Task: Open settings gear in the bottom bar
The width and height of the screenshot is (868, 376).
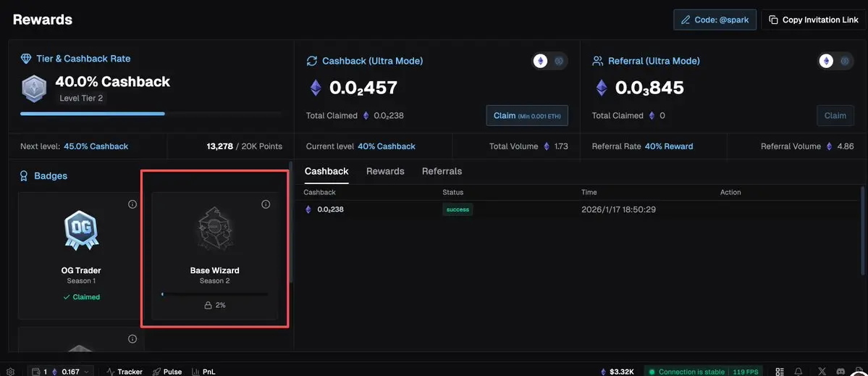Action: (10, 372)
